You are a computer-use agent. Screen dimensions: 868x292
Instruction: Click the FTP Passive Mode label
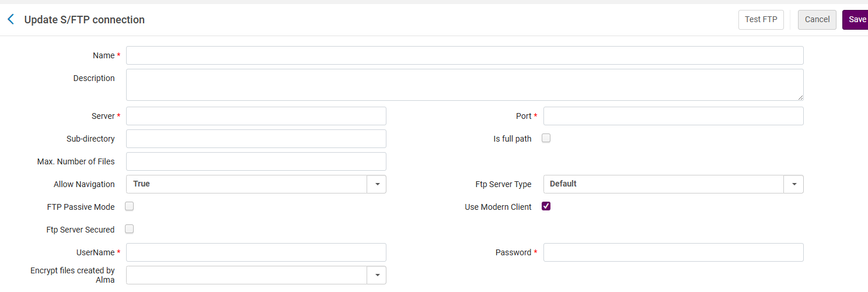(81, 207)
